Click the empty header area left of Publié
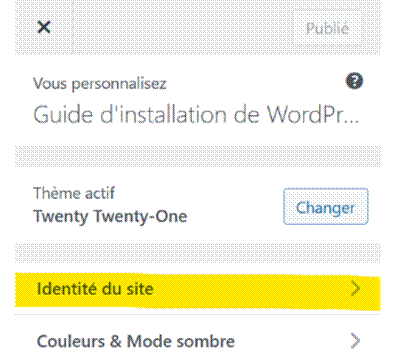The height and width of the screenshot is (361, 403). (182, 27)
